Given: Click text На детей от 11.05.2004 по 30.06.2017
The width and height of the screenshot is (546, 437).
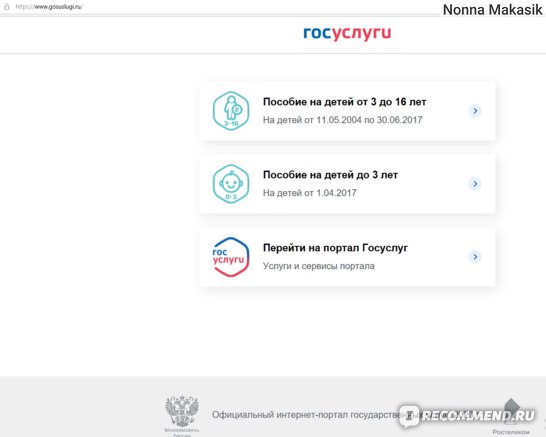Looking at the screenshot, I should (342, 120).
